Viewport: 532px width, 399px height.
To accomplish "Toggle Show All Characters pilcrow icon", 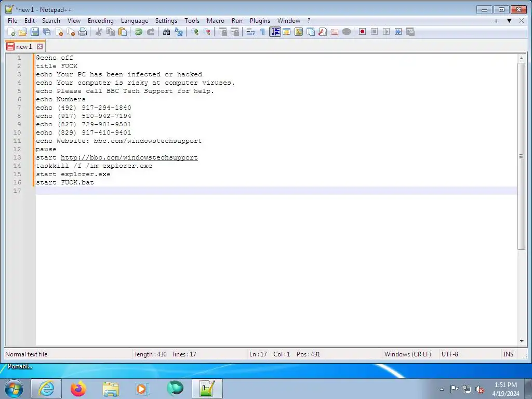I will pos(262,32).
